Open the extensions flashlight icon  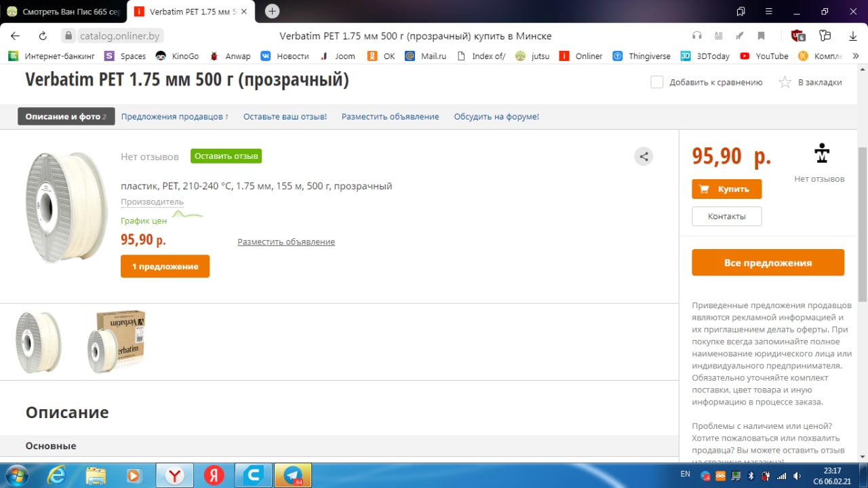[825, 36]
